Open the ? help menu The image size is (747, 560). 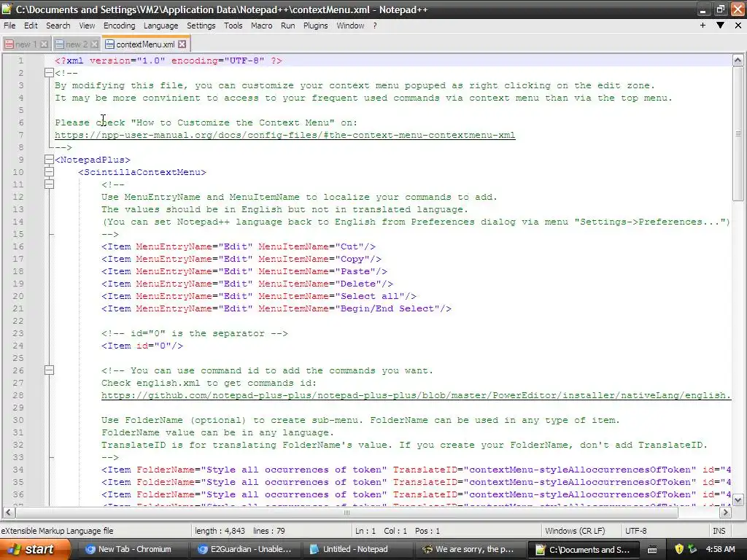coord(375,26)
